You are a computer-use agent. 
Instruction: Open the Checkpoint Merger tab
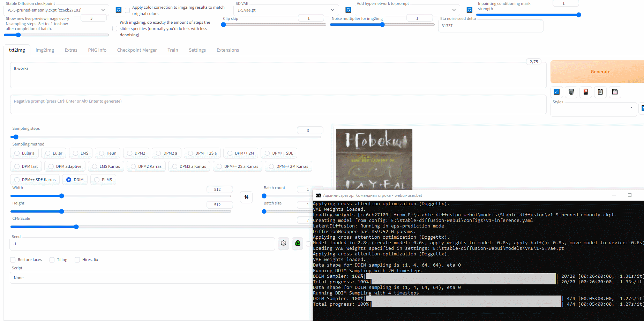[137, 50]
